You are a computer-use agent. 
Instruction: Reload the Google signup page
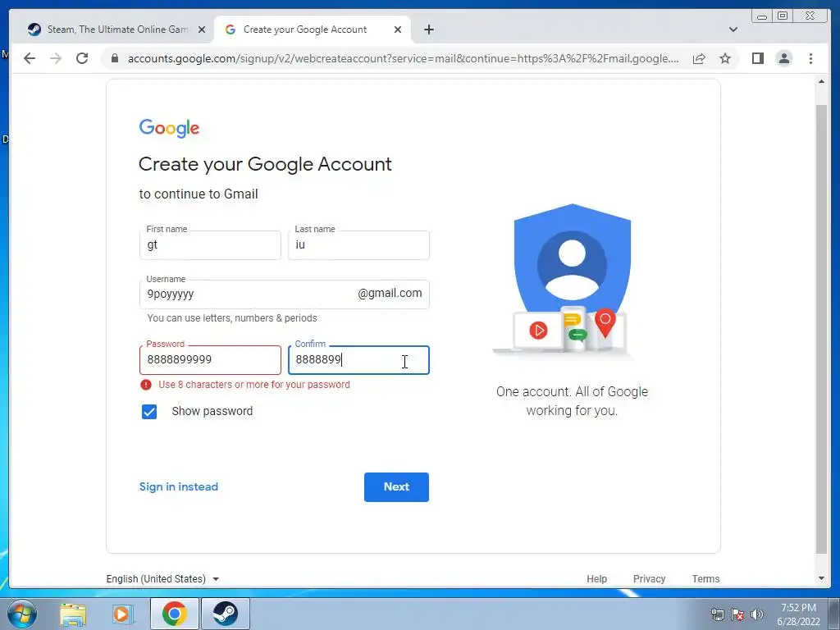82,58
